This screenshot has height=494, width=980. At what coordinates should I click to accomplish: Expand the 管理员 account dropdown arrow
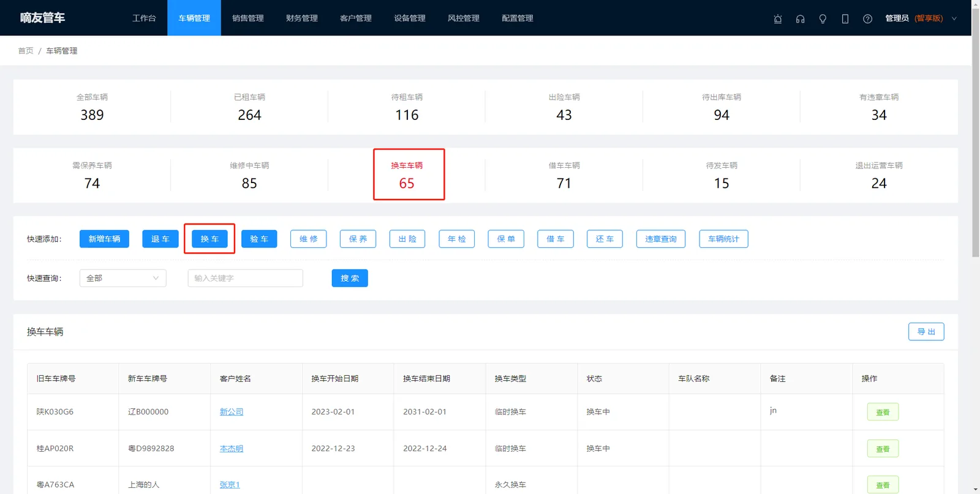coord(954,18)
